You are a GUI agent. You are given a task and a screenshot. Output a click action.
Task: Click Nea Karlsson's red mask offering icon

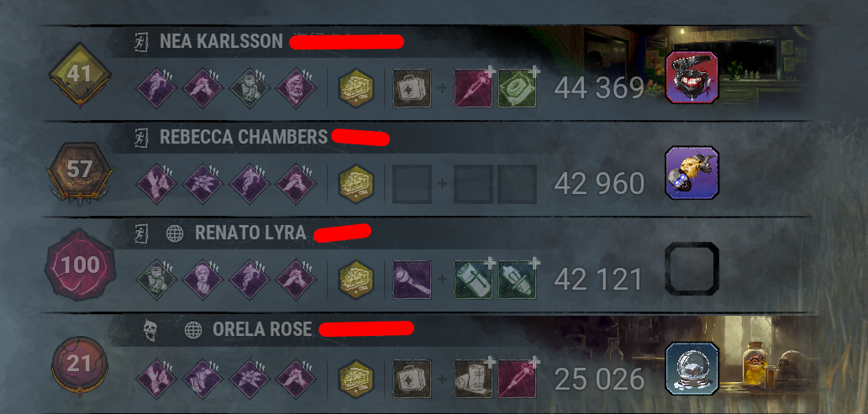(692, 77)
